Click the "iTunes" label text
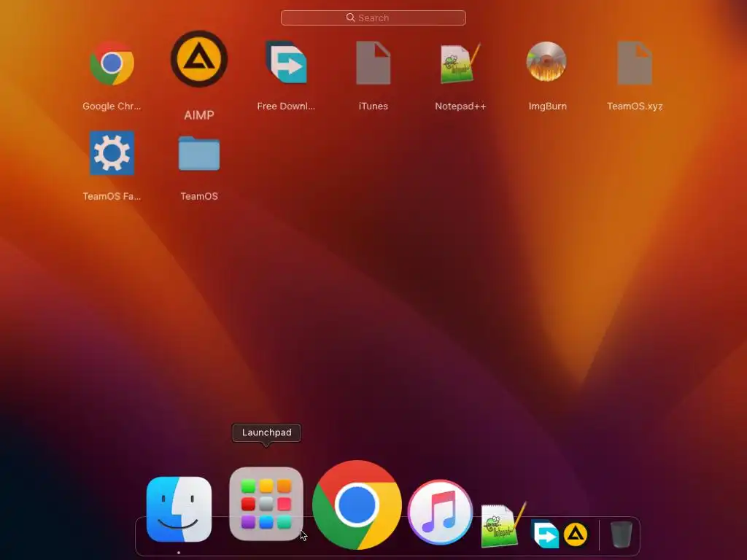 pyautogui.click(x=373, y=106)
